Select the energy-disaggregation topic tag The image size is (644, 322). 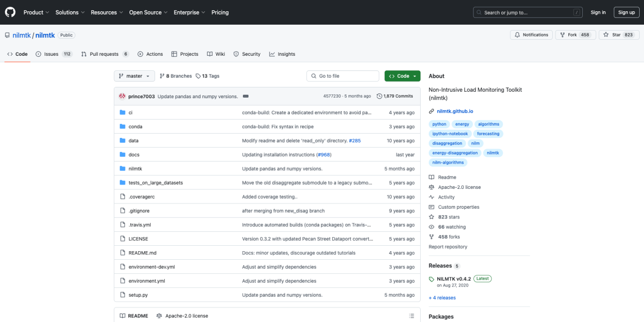455,153
